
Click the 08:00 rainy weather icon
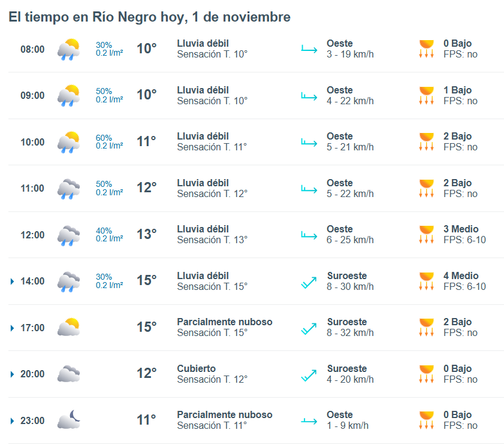(68, 49)
